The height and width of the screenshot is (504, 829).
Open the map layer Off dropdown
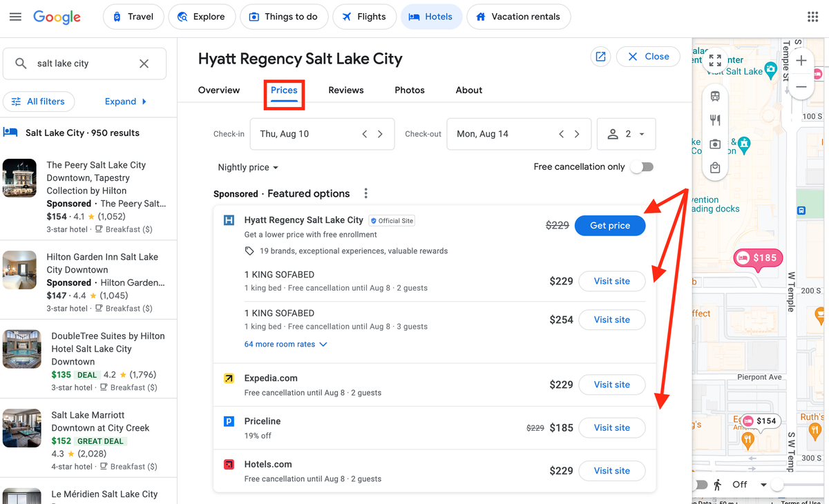749,485
